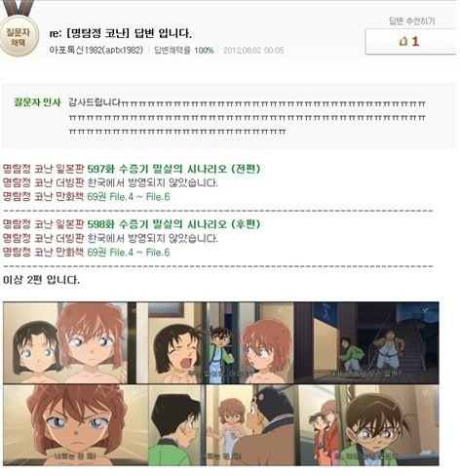Click the 이상 2편 입니다 closing text
This screenshot has height=476, width=460.
tap(41, 280)
